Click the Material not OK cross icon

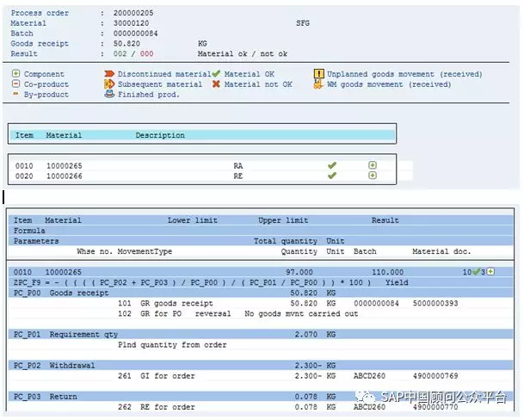(x=216, y=84)
